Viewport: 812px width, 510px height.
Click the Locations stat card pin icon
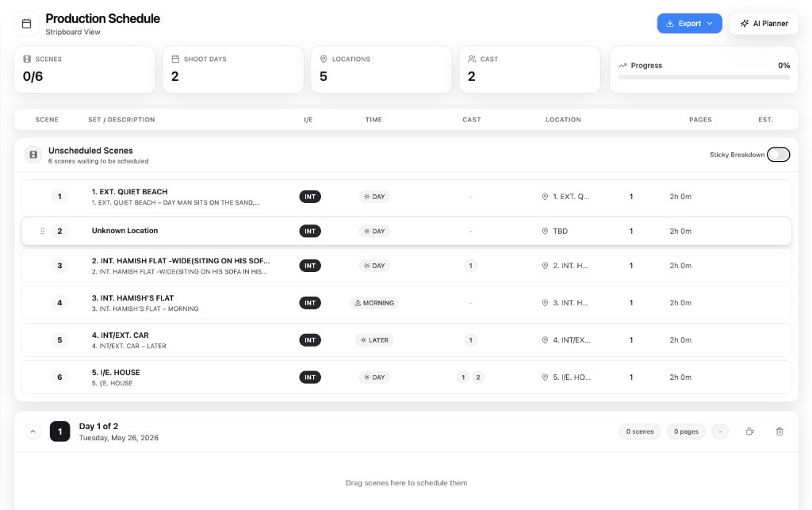(x=324, y=59)
